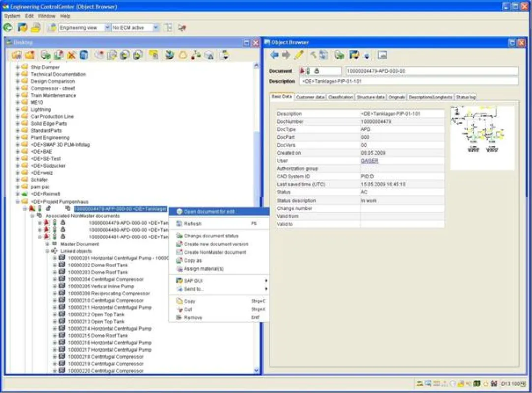Switch to the Classification tab

point(341,97)
